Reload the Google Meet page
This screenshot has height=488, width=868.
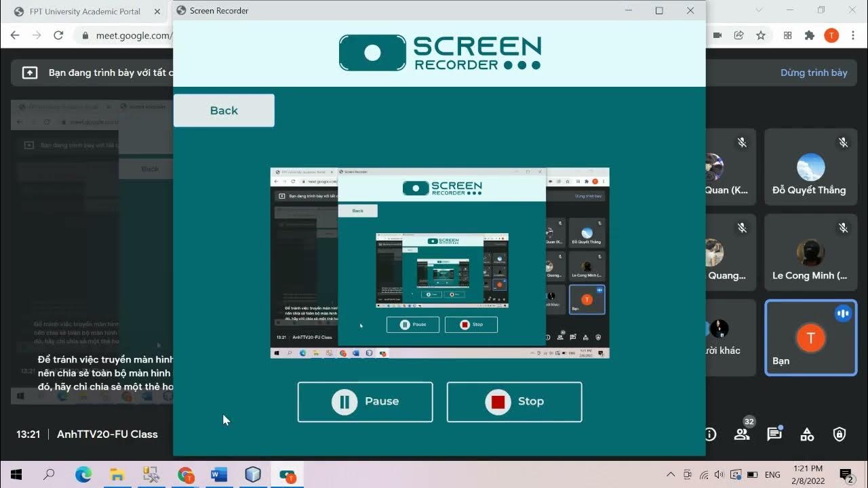pyautogui.click(x=58, y=35)
